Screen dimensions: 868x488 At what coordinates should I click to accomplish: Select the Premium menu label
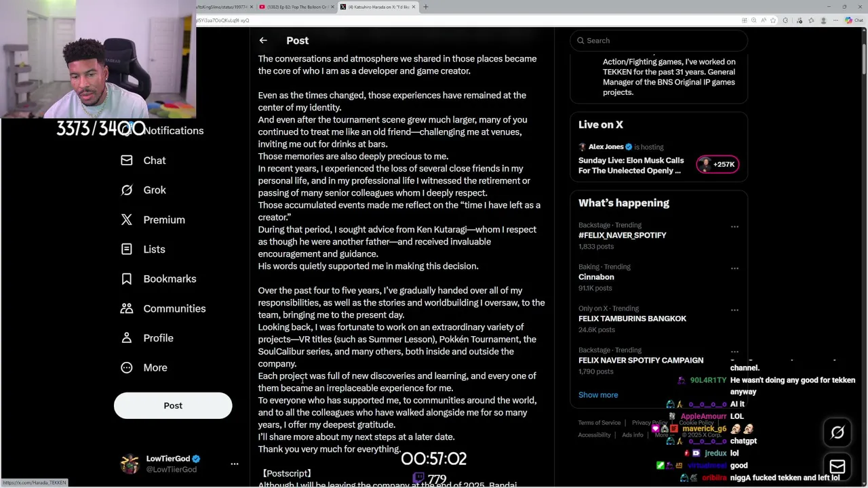(164, 220)
